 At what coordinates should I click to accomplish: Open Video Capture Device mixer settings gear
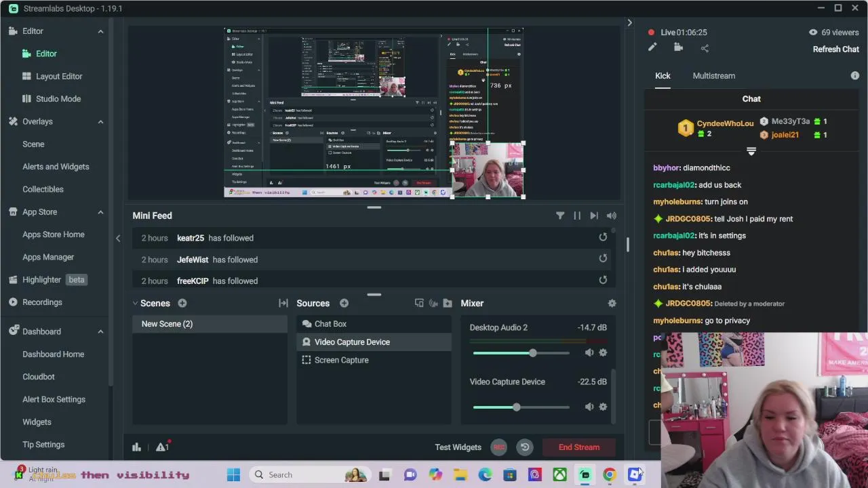(603, 407)
